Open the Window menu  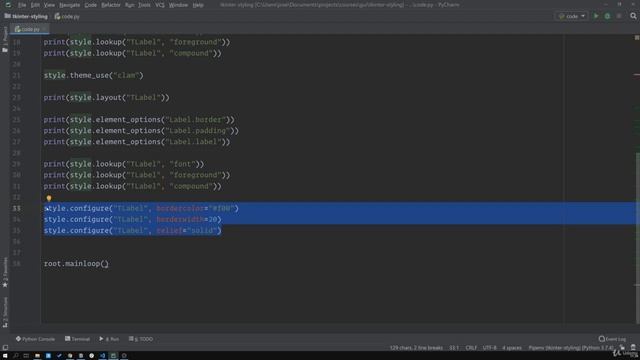tap(178, 5)
